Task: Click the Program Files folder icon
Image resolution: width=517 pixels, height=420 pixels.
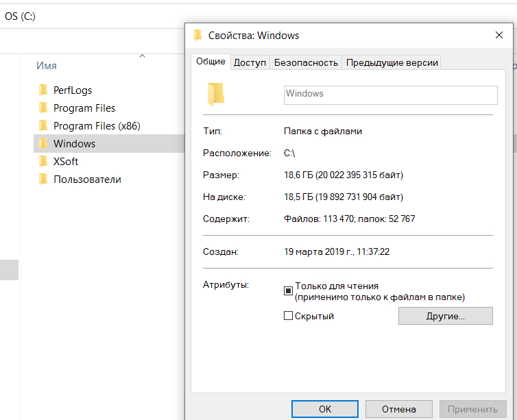Action: pos(43,108)
